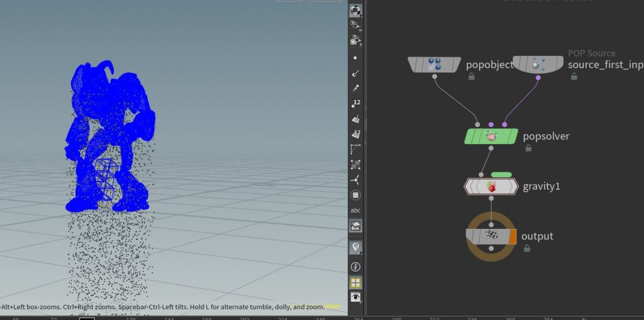Screen dimensions: 644x320
Task: Toggle display primitive numbers icon
Action: click(x=356, y=134)
